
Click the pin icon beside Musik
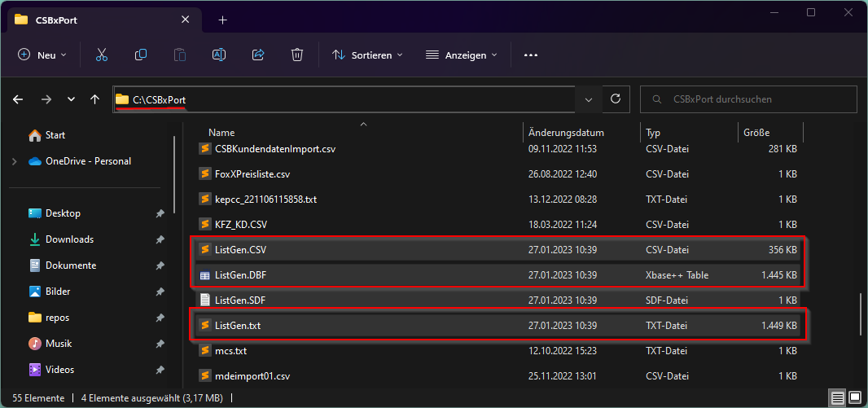[x=160, y=344]
